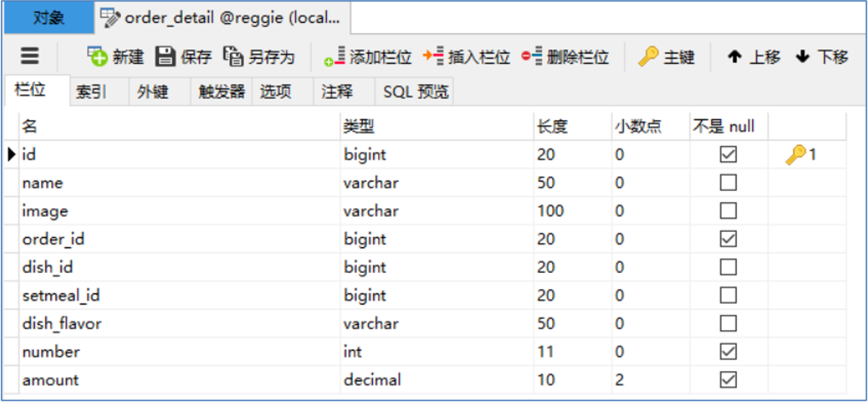868x402 pixels.
Task: Select the dish_flavor field cell
Action: pos(179,323)
